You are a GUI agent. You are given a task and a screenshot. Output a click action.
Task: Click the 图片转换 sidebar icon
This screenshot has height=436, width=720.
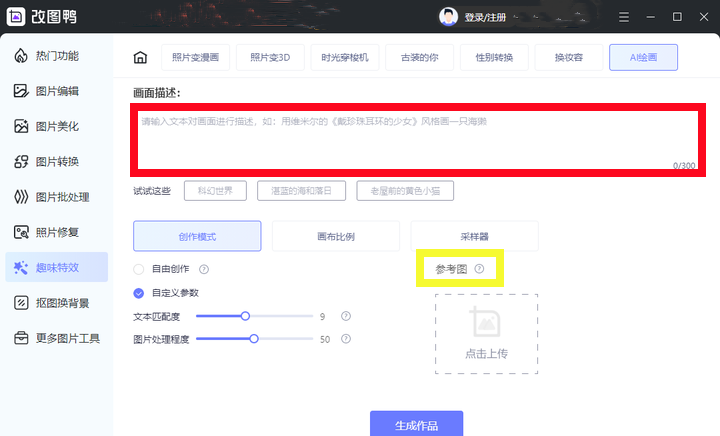tap(21, 162)
